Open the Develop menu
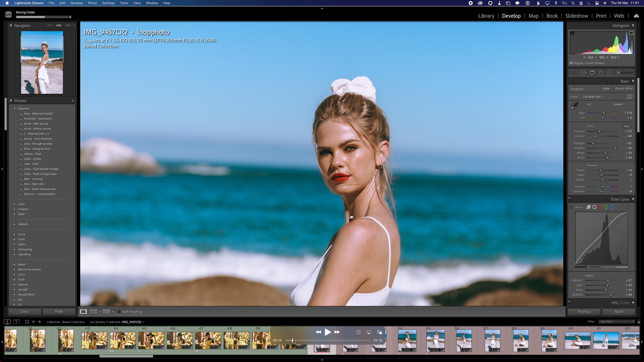Screen dimensions: 644x362 (x=76, y=3)
